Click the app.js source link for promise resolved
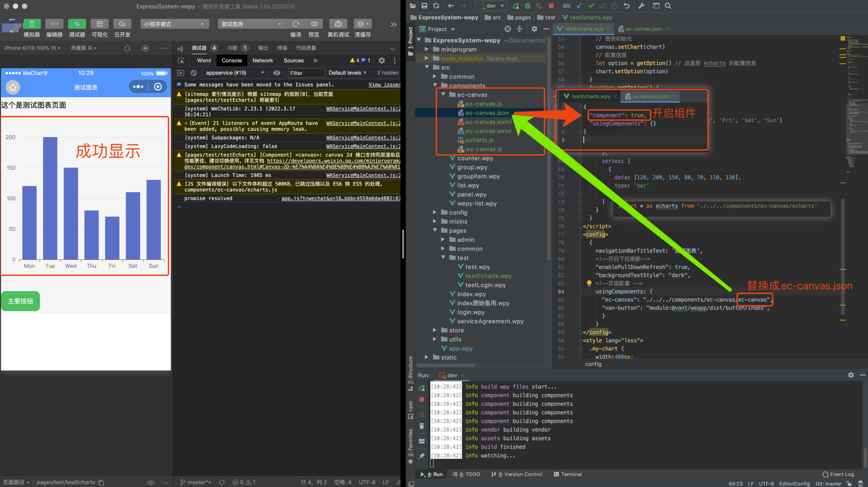868x487 pixels. coord(341,199)
